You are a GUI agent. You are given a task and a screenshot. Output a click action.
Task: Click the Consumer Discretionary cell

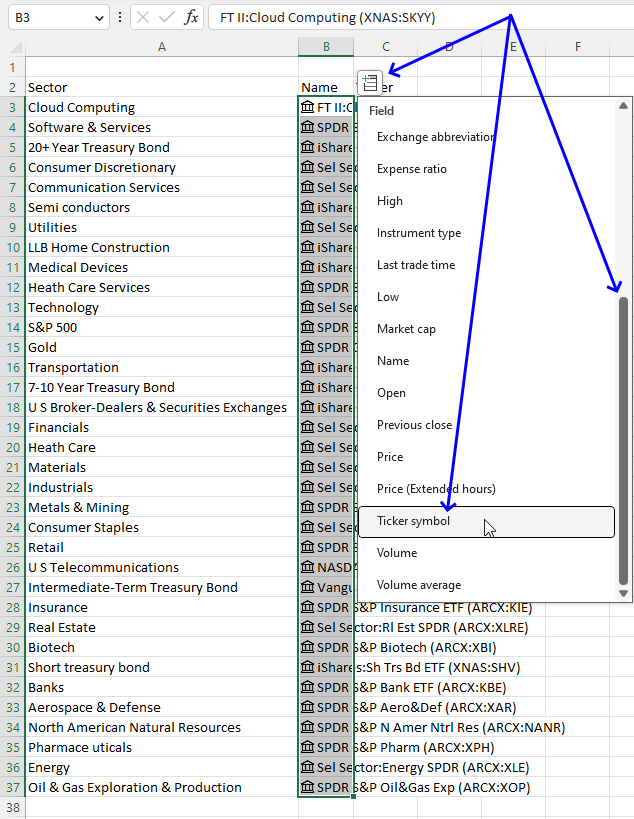[161, 167]
